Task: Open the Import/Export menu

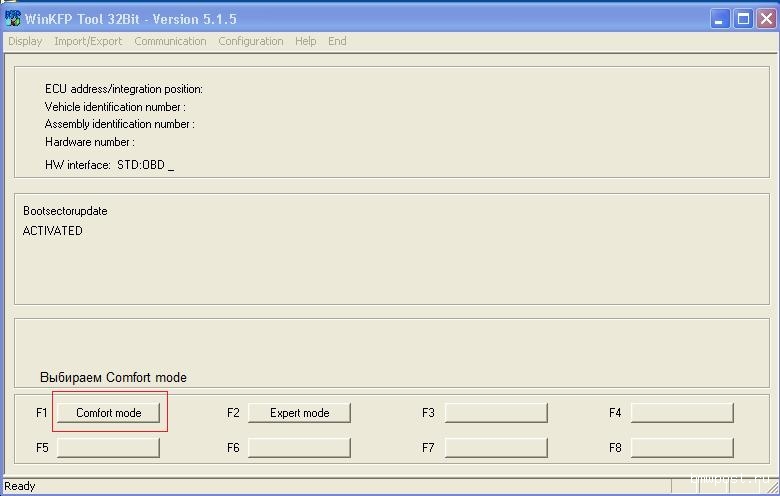Action: coord(88,41)
